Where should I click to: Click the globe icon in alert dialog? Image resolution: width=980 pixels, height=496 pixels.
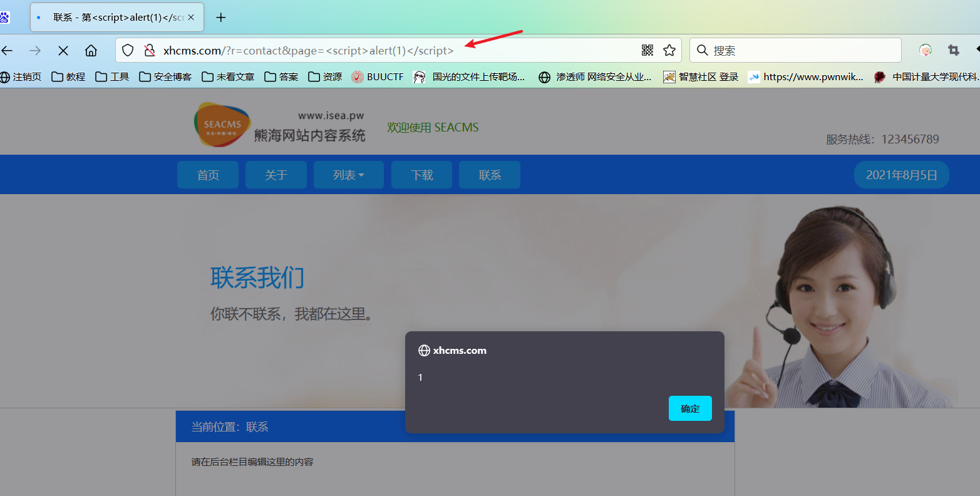tap(424, 351)
